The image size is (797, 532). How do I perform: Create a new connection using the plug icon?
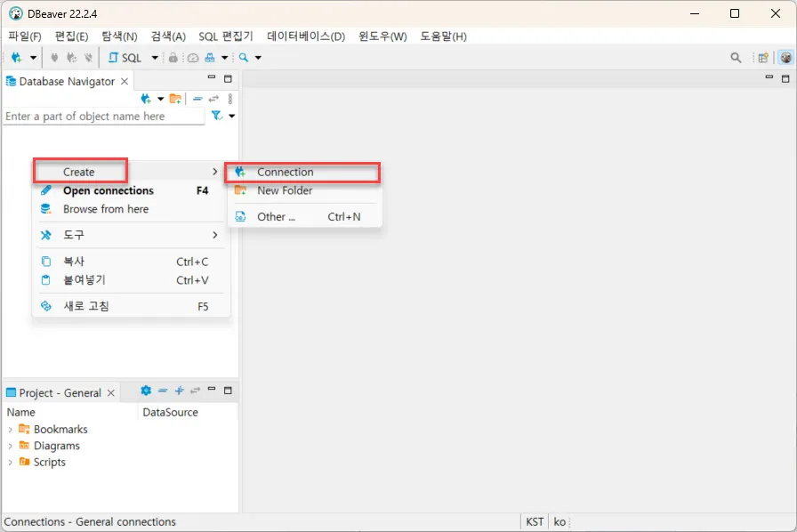pos(18,58)
